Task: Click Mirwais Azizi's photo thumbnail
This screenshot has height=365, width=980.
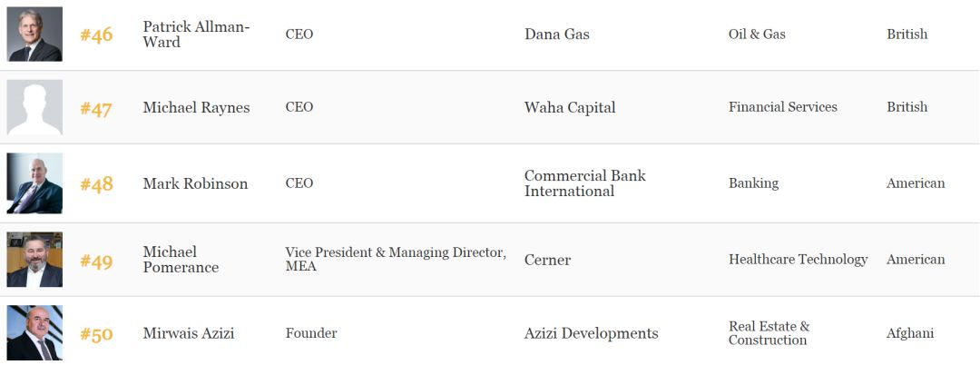Action: (x=35, y=332)
